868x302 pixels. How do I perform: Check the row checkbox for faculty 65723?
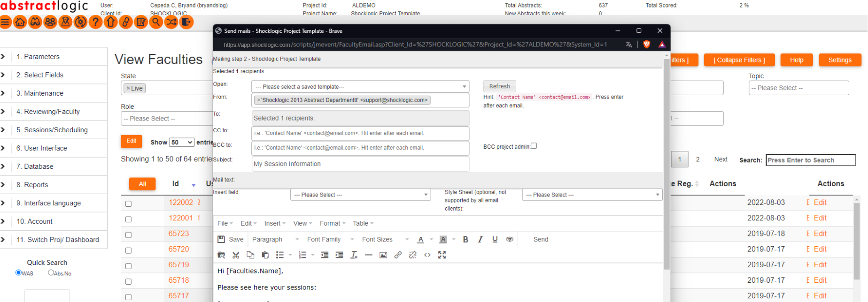click(x=128, y=235)
